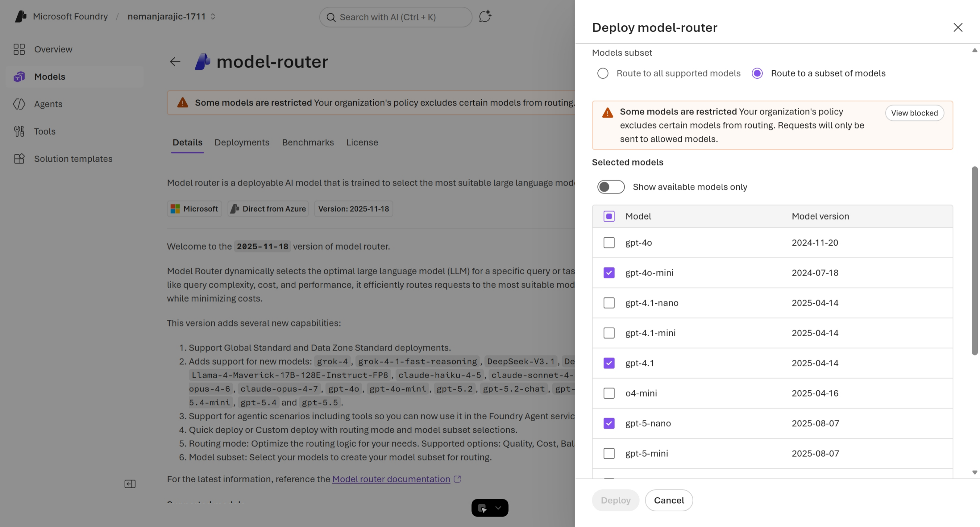Toggle Show available models only switch

(x=610, y=187)
